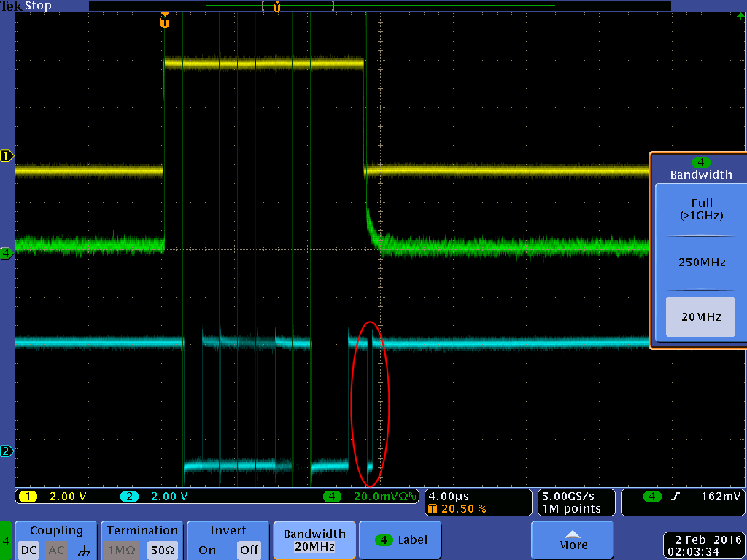Set coupling to AC
This screenshot has height=560, width=747.
point(56,550)
